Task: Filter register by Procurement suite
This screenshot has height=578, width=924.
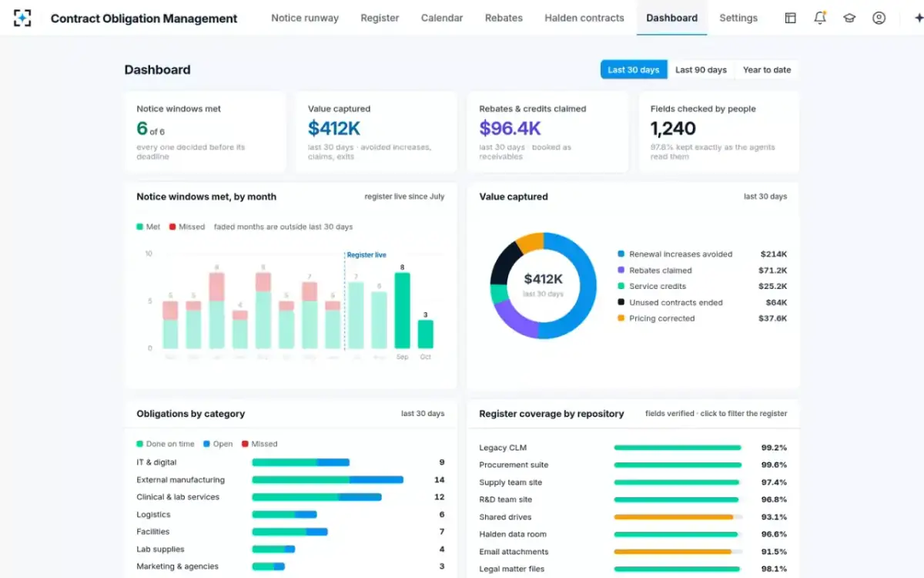Action: point(633,465)
